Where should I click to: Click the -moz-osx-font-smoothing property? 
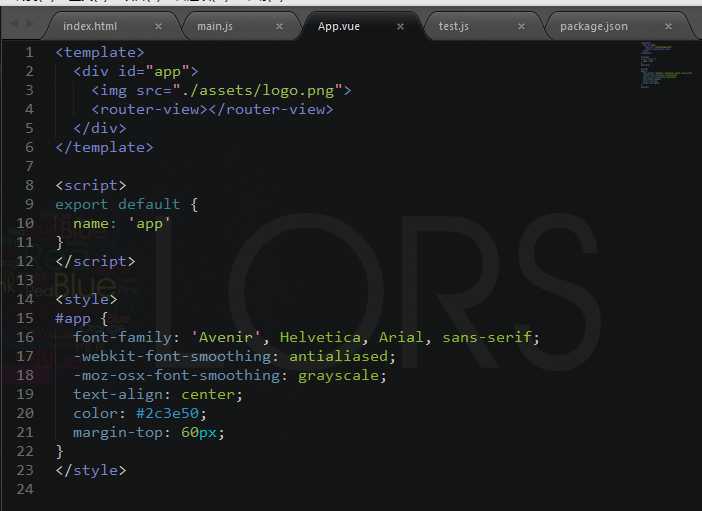(x=176, y=375)
